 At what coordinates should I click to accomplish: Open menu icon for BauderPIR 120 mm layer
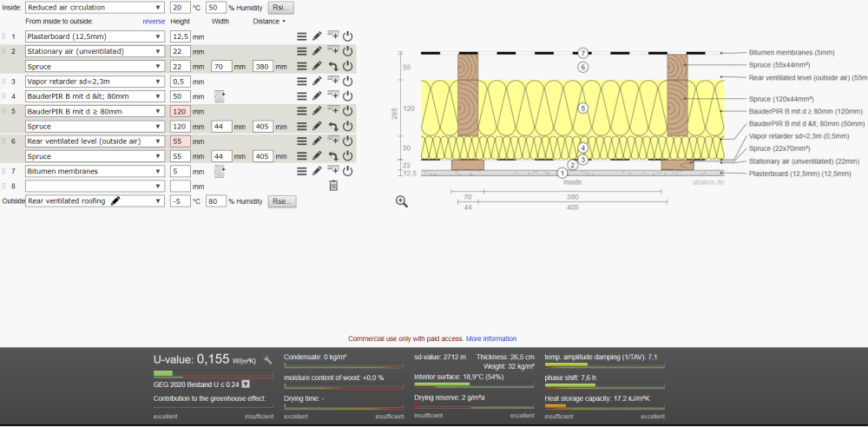coord(302,111)
